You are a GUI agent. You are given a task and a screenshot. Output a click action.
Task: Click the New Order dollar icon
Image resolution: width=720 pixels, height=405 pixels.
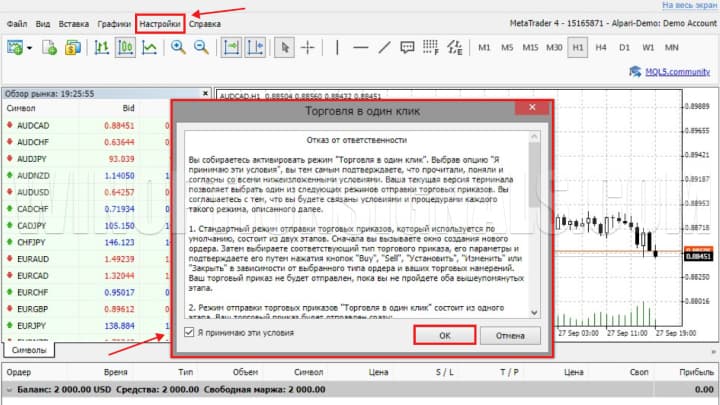(73, 47)
